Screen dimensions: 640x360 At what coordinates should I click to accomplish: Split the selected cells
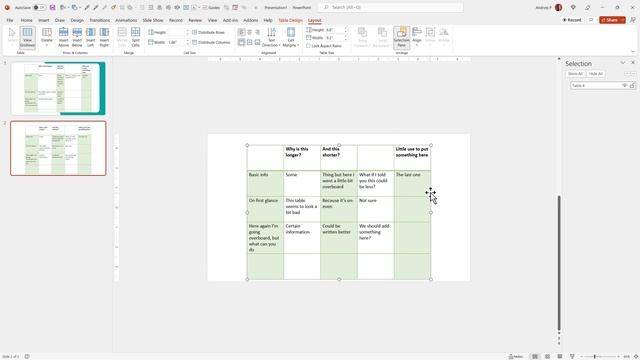click(136, 37)
